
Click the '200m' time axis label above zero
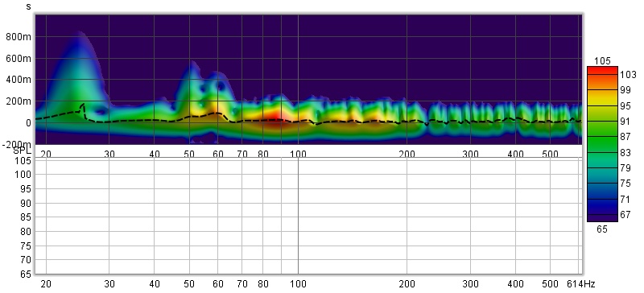(19, 101)
